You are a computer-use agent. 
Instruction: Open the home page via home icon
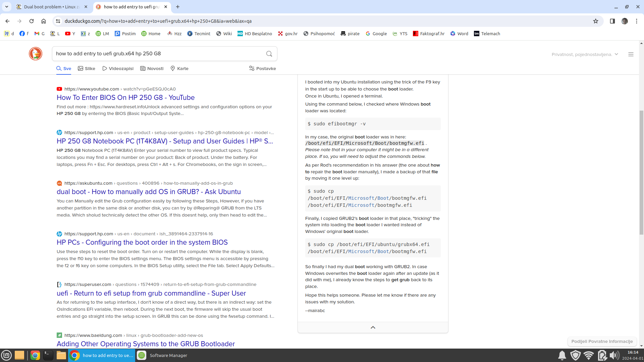tap(44, 21)
